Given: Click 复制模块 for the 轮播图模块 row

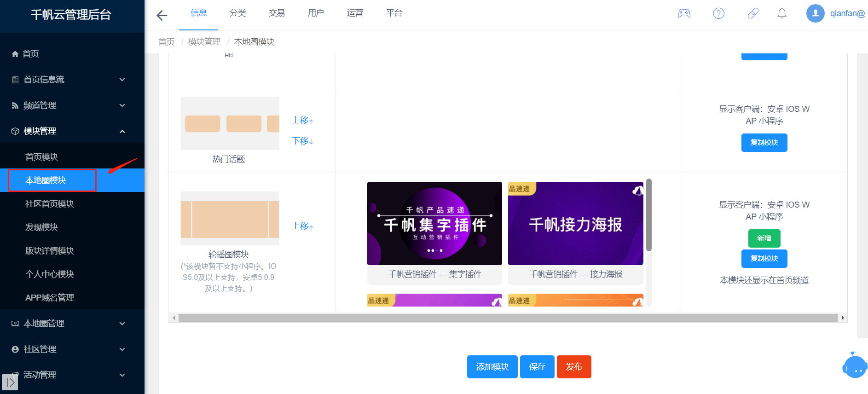Looking at the screenshot, I should click(764, 259).
